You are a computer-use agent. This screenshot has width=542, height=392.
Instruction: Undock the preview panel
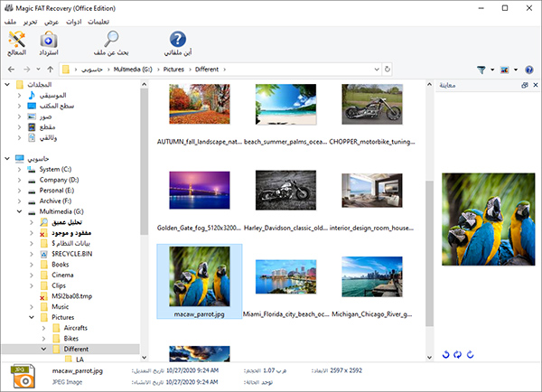pyautogui.click(x=524, y=85)
